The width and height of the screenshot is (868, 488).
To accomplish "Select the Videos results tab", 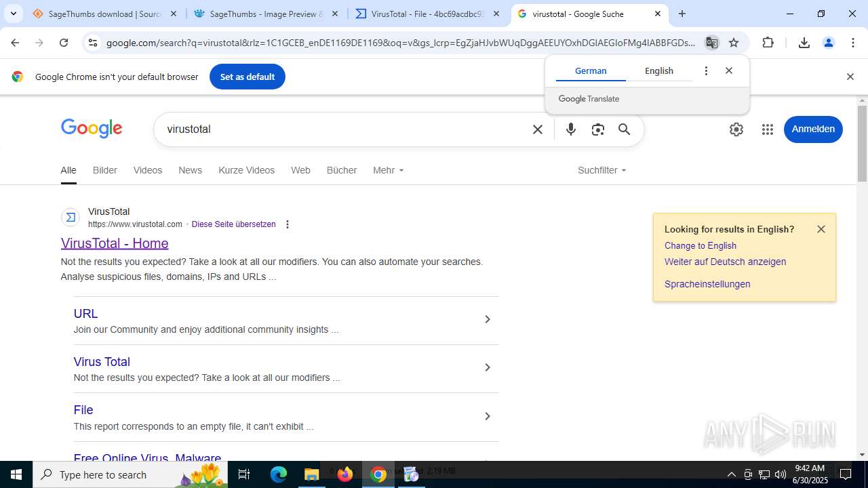I will (148, 170).
